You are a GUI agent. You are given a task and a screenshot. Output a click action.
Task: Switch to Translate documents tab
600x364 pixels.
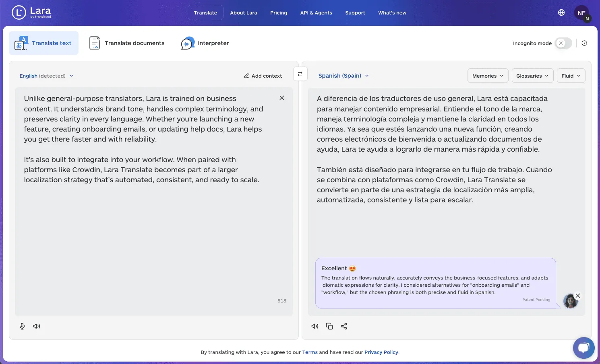coord(127,43)
